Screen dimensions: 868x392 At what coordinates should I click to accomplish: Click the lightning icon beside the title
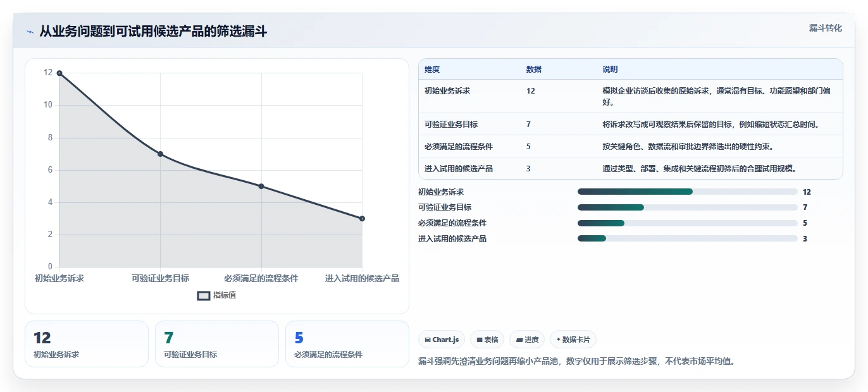(x=30, y=32)
